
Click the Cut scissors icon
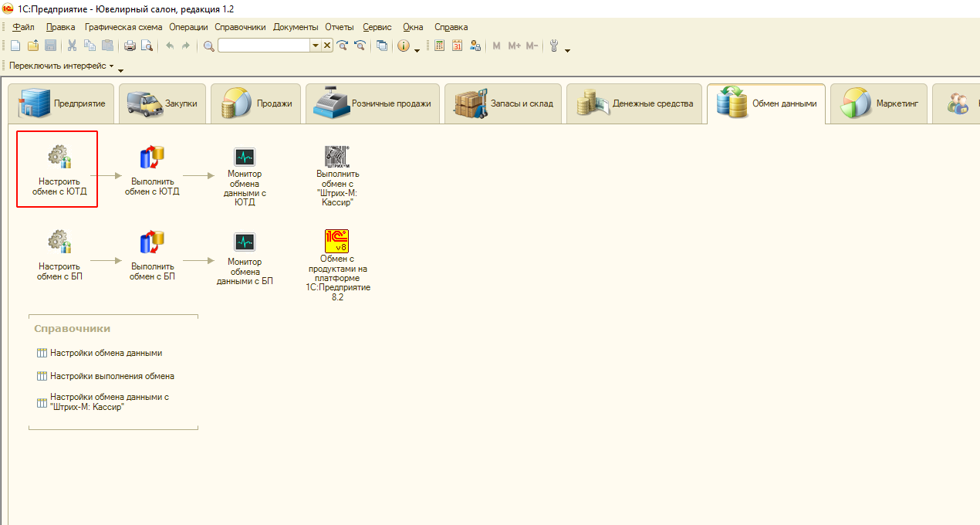(73, 46)
